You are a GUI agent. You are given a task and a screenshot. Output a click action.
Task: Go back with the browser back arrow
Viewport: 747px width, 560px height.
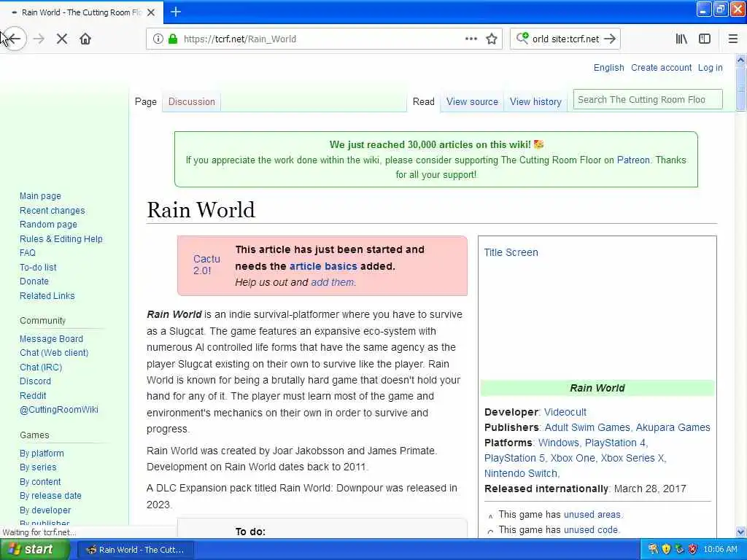[15, 39]
